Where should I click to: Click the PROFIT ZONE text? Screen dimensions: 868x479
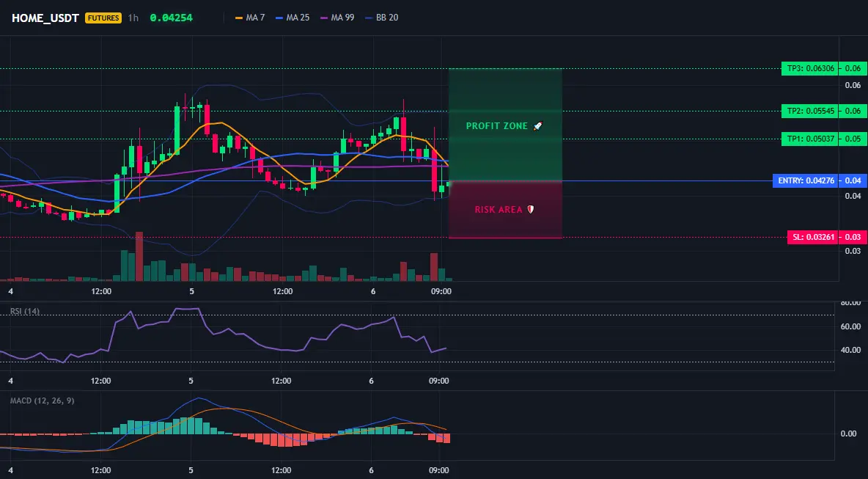[496, 126]
